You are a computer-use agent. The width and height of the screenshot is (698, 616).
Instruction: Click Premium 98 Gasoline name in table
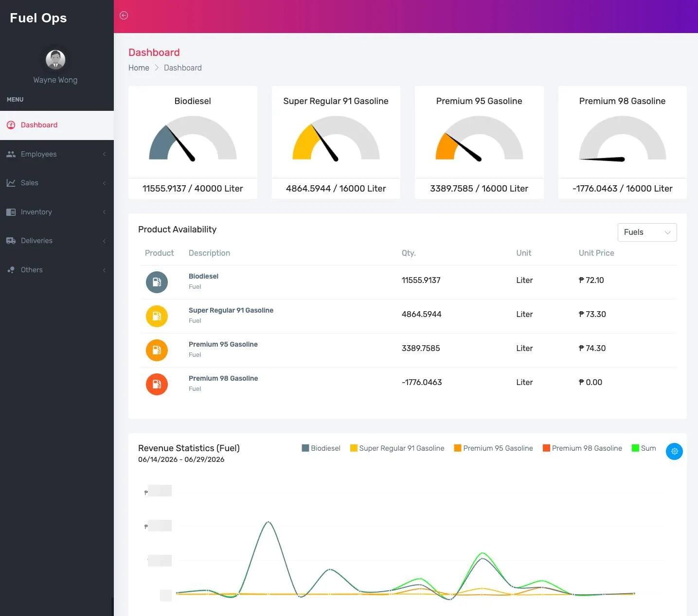pos(223,378)
